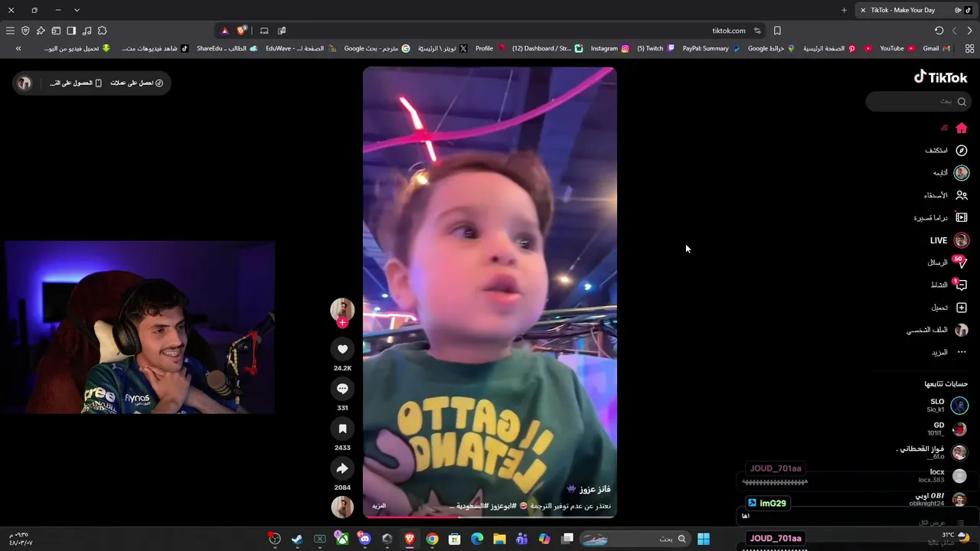Toggle the browser sidebar panel
Viewport: 980px width, 551px height.
pos(71,31)
